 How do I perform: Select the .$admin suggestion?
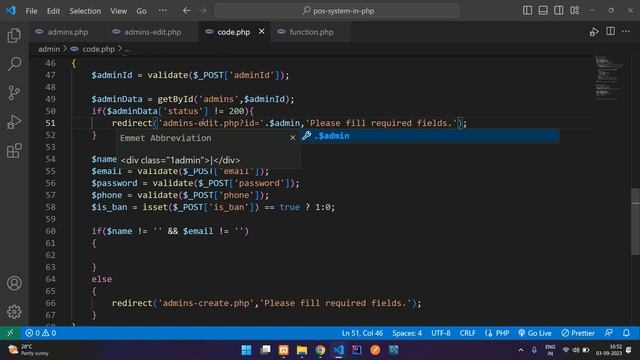(x=430, y=136)
